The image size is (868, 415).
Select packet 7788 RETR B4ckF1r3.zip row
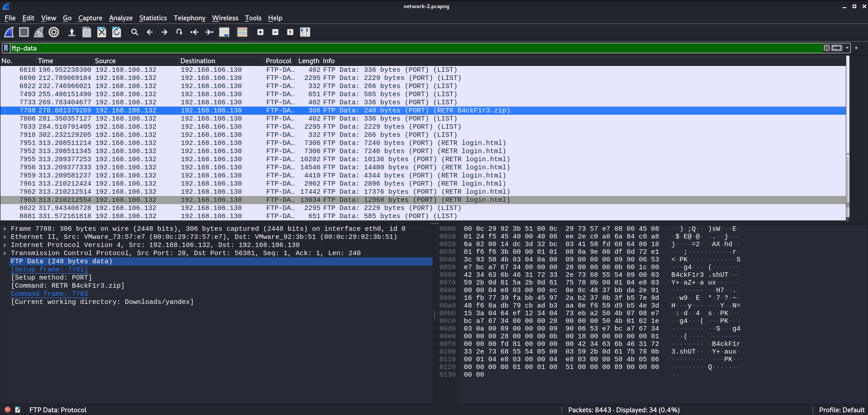(423, 110)
